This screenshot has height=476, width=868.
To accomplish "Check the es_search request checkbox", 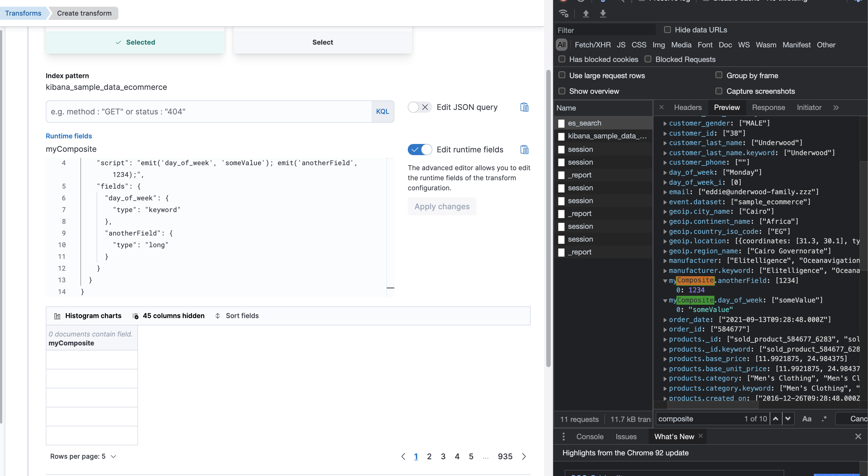I will [x=561, y=123].
